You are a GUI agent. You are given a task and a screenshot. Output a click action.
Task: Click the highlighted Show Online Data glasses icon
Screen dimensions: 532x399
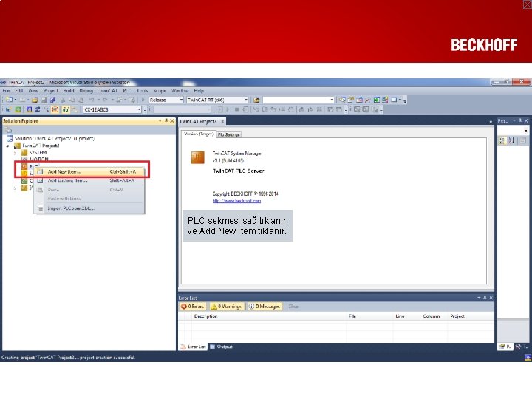coord(66,109)
